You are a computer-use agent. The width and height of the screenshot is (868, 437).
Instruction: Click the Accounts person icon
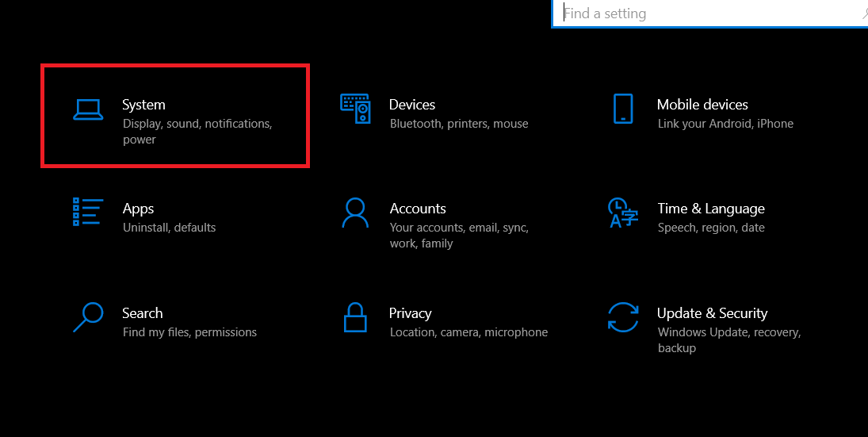tap(355, 213)
